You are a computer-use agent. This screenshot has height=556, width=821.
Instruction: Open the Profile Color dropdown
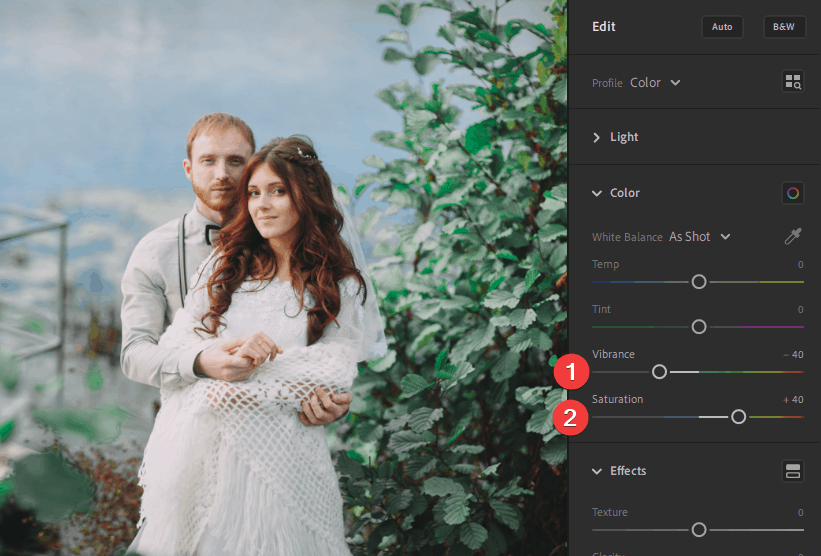[655, 83]
